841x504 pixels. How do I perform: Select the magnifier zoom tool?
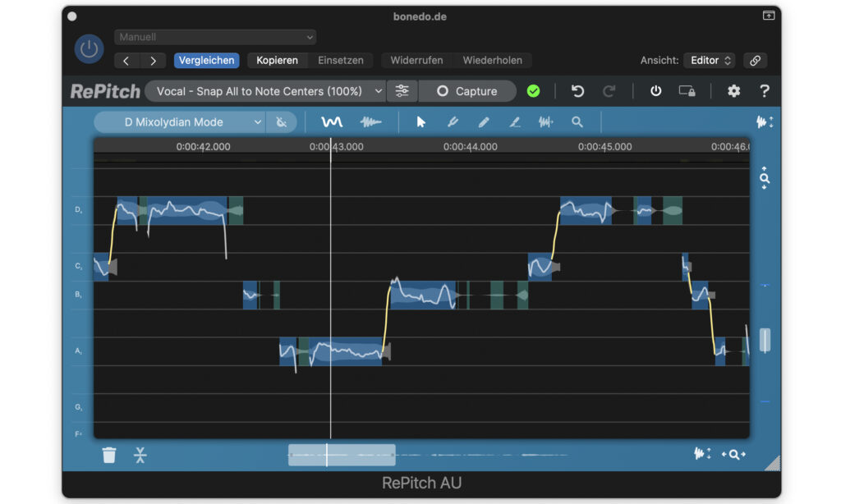577,122
